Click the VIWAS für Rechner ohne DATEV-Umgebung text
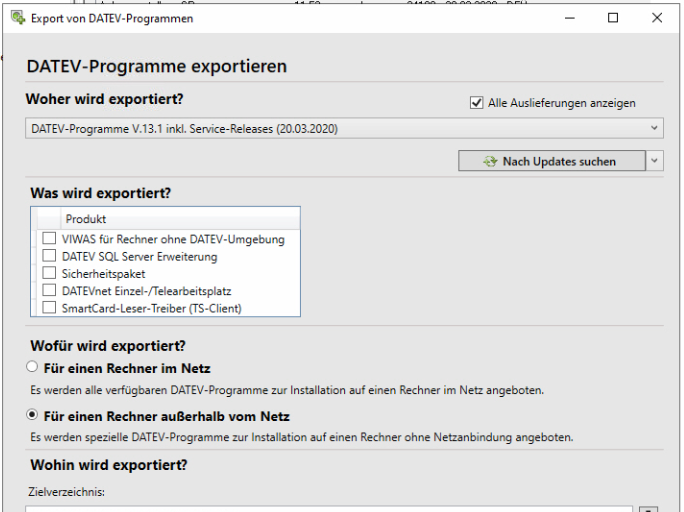684x512 pixels. 173,239
